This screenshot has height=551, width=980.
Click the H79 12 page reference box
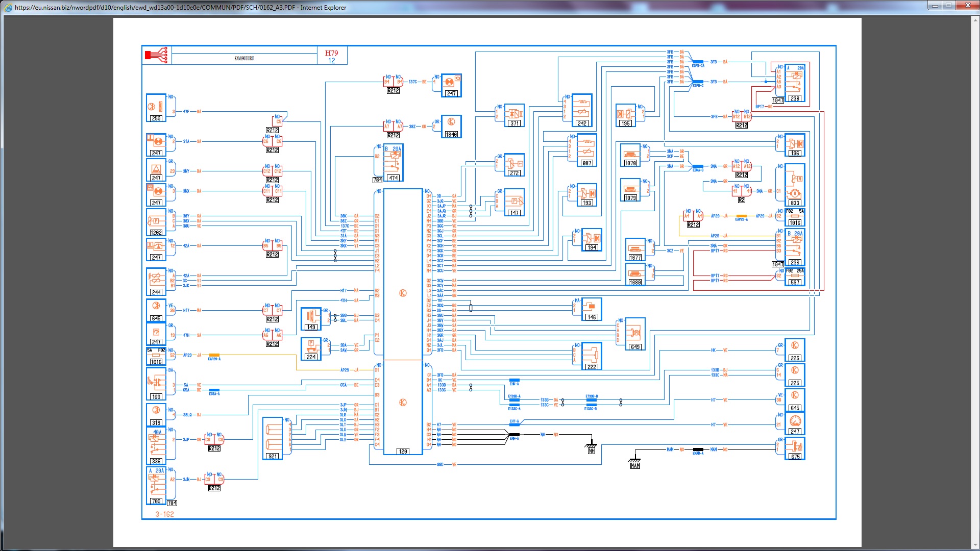(x=332, y=56)
